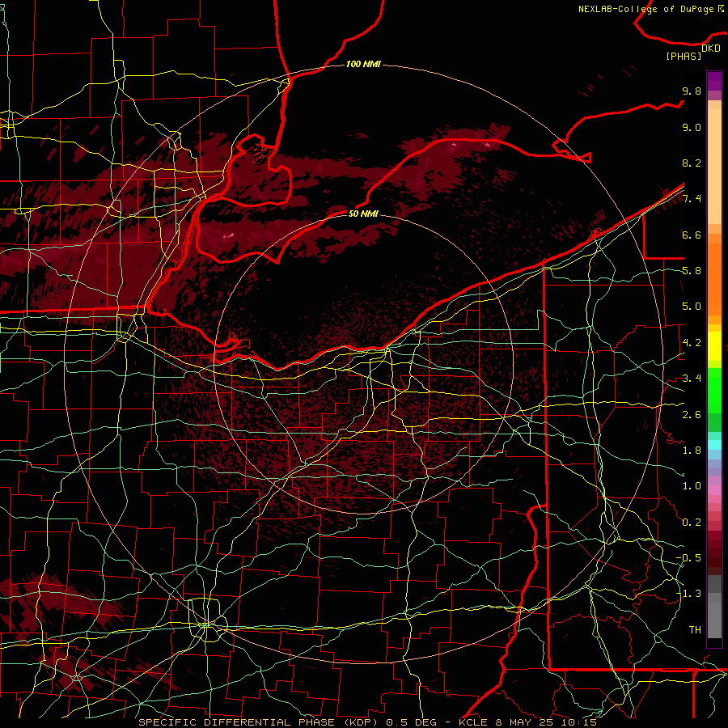Click the NEXLAB-College of DuPage credit text
Screen dimensions: 728x728
click(650, 9)
